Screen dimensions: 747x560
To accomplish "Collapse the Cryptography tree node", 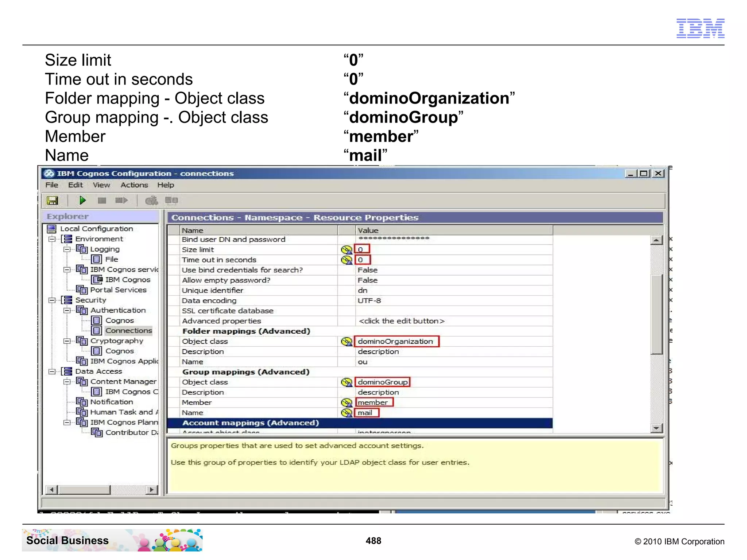I will pos(67,341).
